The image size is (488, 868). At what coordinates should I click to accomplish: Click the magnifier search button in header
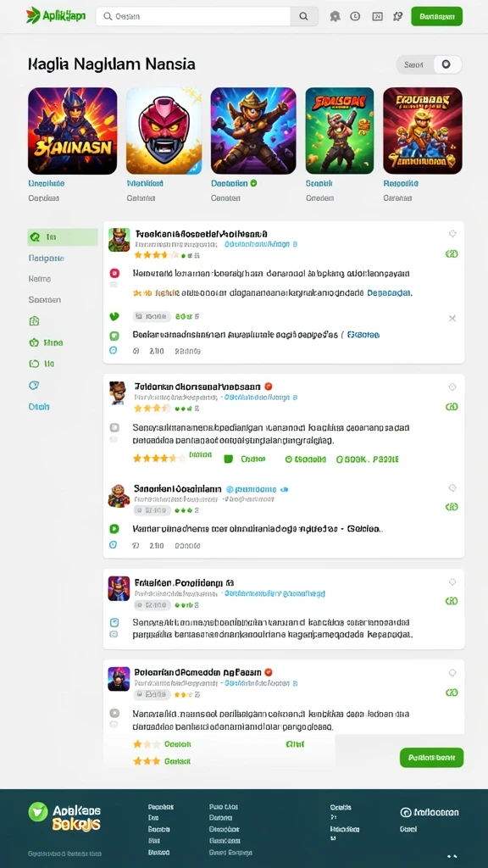coord(304,17)
